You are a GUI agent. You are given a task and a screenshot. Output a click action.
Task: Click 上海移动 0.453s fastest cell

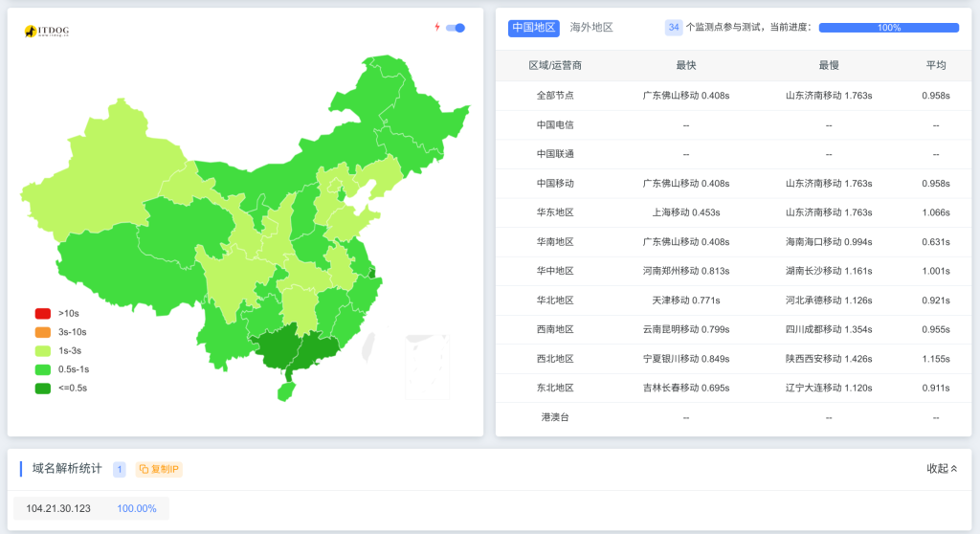pyautogui.click(x=686, y=212)
